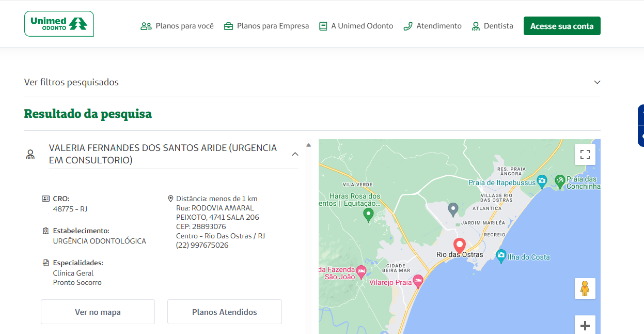Go to A Unimed Odonto menu
644x334 pixels.
(x=356, y=26)
